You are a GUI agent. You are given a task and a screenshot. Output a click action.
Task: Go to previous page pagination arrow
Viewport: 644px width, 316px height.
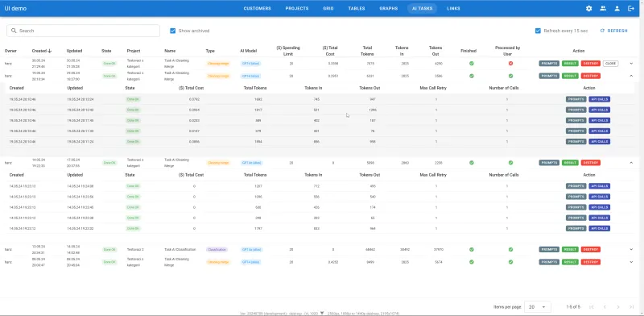tap(605, 307)
